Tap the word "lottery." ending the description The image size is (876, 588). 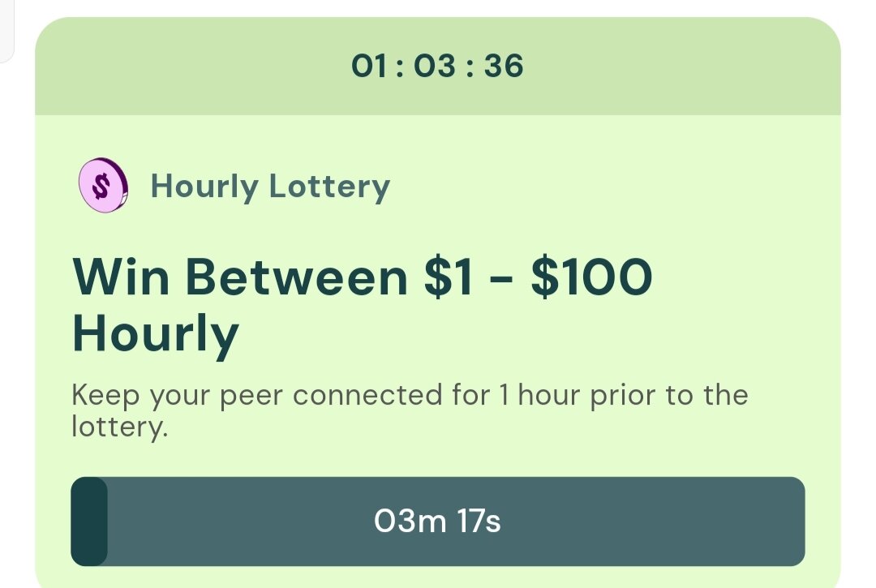119,427
